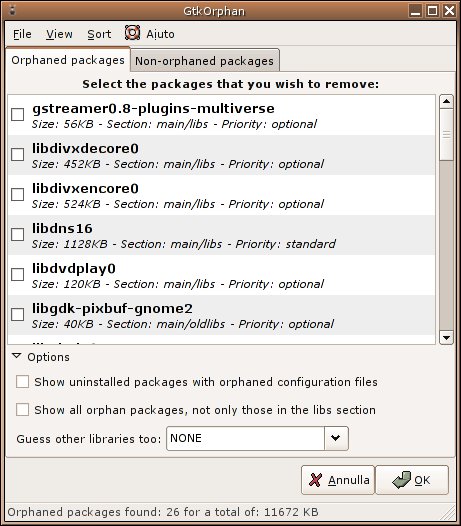Enable show all orphan packages option

coord(22,410)
